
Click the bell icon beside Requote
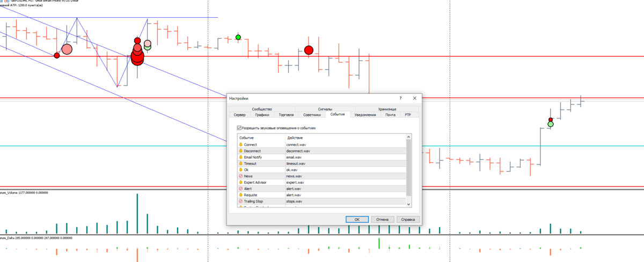coord(241,195)
